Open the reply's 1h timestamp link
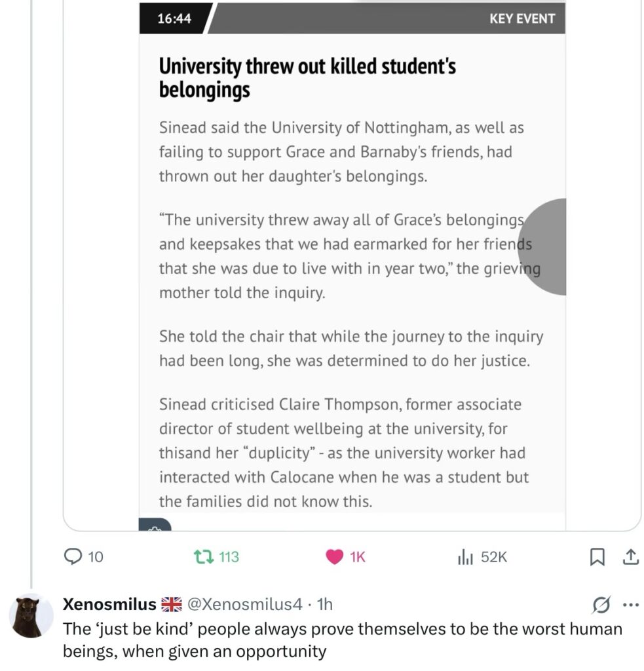Screen dimensions: 644x671 [324, 604]
